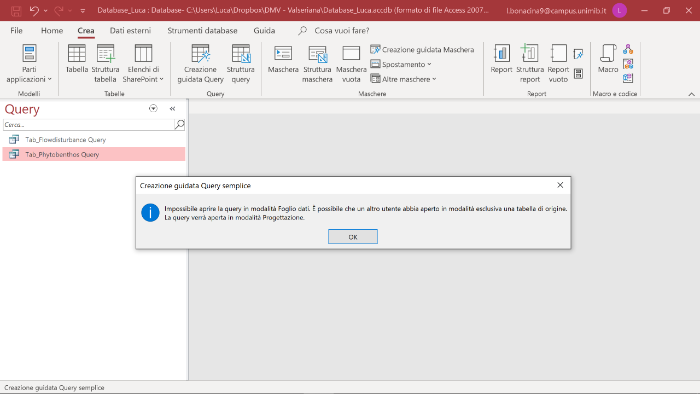Create a Maschera vuota
This screenshot has height=394, width=700.
(351, 63)
